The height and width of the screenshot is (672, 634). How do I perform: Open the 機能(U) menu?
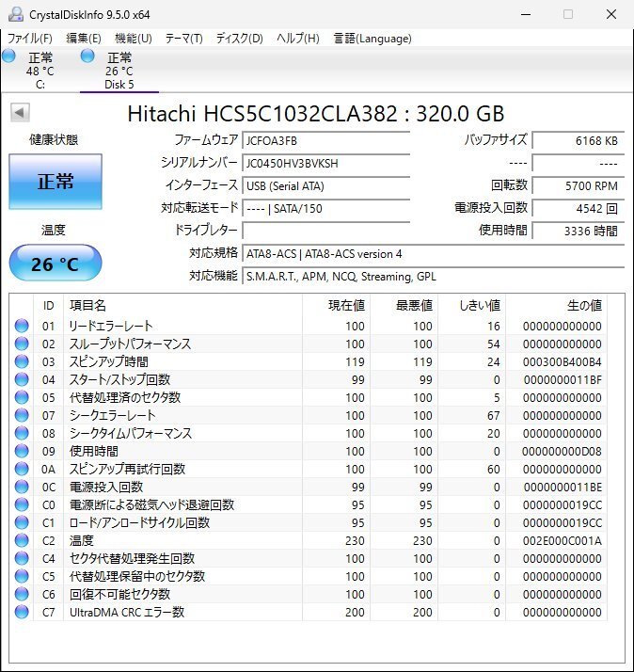pyautogui.click(x=134, y=39)
